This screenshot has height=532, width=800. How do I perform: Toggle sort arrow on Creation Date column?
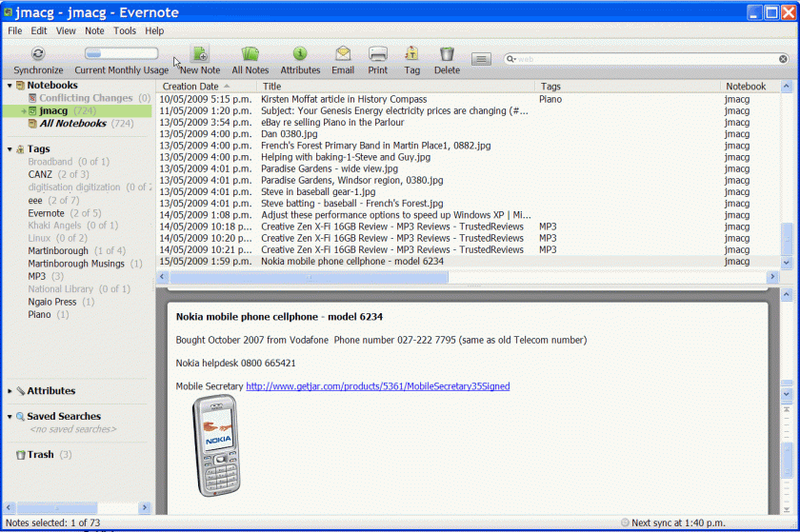(x=227, y=87)
